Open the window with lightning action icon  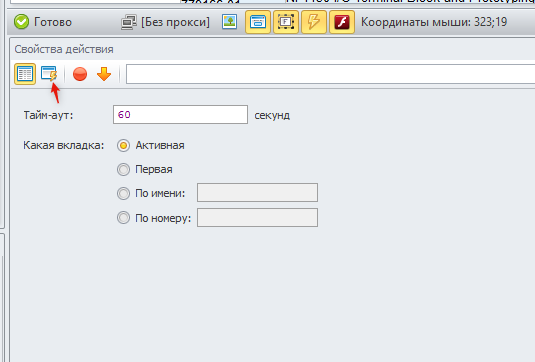coord(49,74)
